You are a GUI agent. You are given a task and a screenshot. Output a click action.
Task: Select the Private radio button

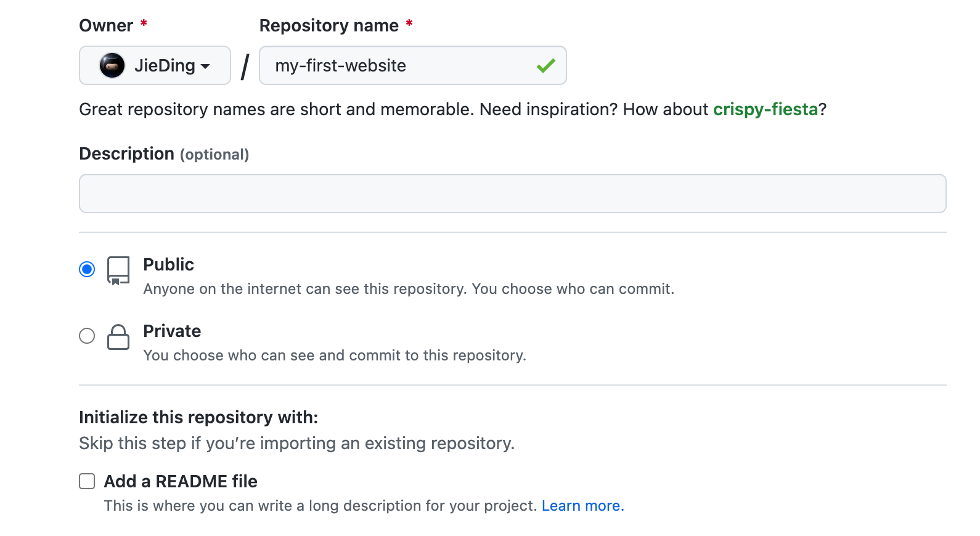87,336
